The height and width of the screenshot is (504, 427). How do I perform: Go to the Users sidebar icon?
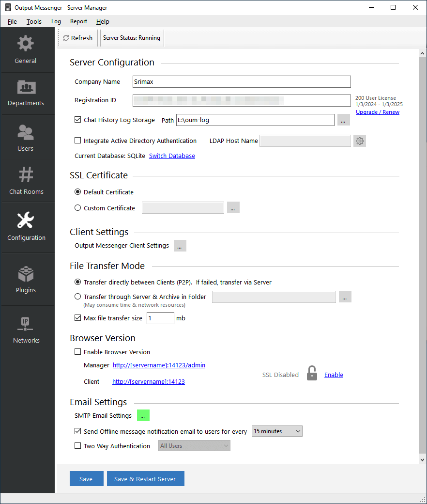tap(25, 132)
